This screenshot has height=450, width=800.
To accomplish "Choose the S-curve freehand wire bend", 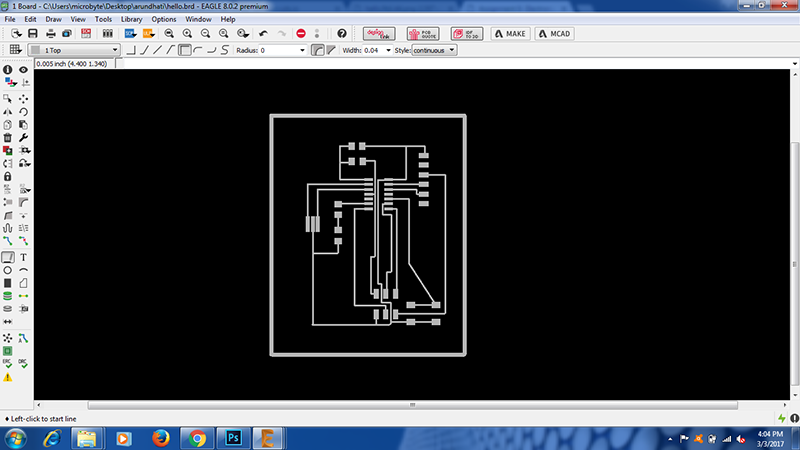I will click(x=224, y=50).
